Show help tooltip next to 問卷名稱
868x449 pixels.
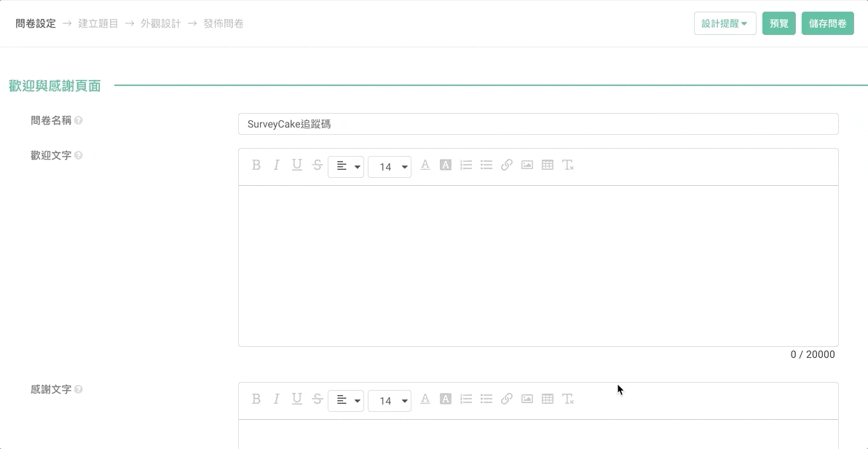(x=79, y=120)
